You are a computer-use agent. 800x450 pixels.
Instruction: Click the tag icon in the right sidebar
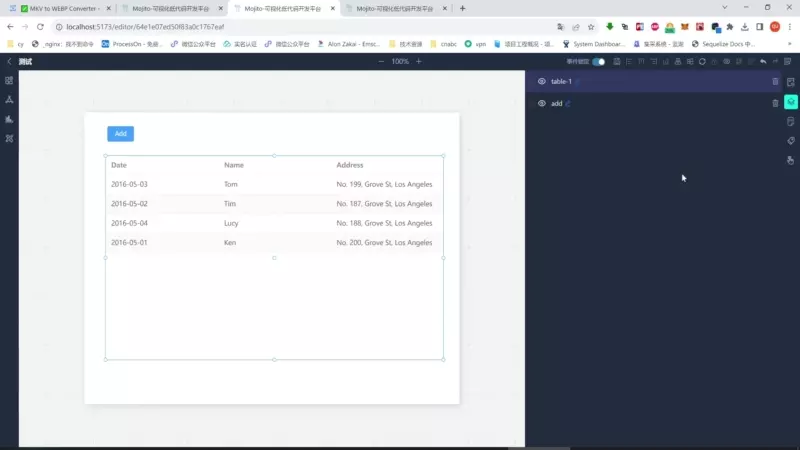(x=791, y=141)
